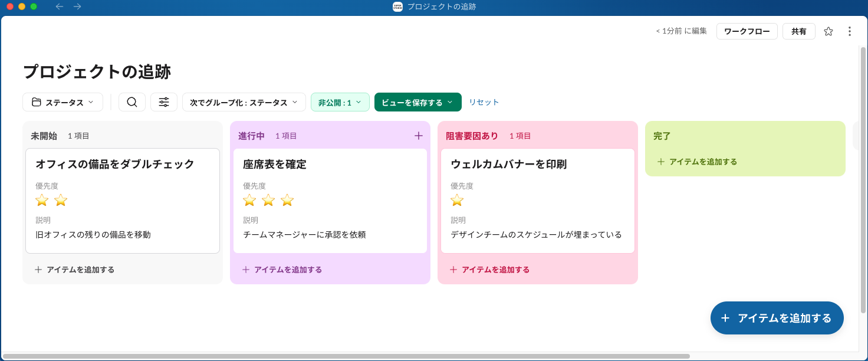Image resolution: width=868 pixels, height=361 pixels.
Task: Open the more options (⋮) menu
Action: pyautogui.click(x=850, y=31)
